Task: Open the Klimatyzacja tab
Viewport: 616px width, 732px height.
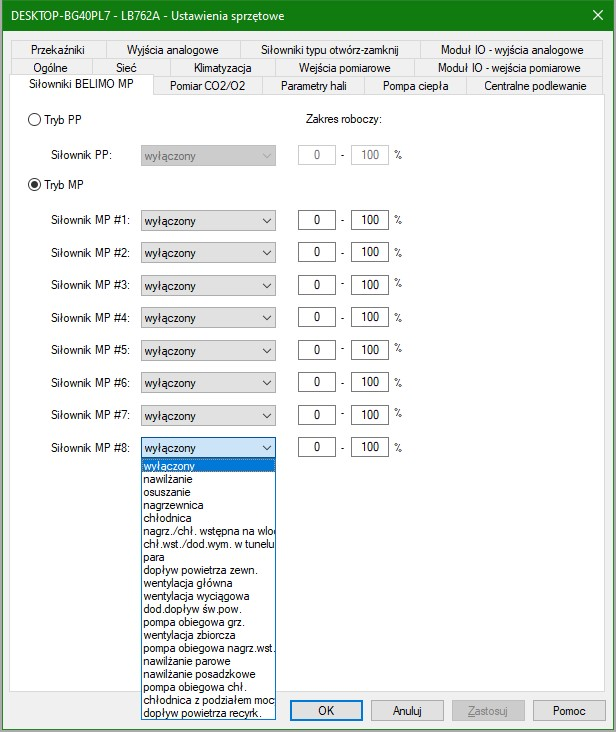Action: point(223,68)
